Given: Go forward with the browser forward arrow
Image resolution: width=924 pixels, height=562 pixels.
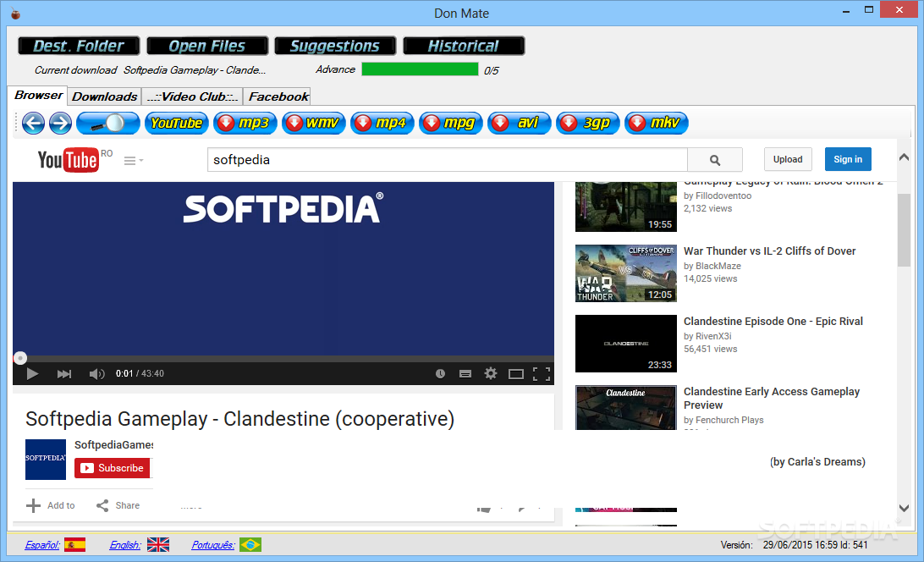Looking at the screenshot, I should [60, 124].
